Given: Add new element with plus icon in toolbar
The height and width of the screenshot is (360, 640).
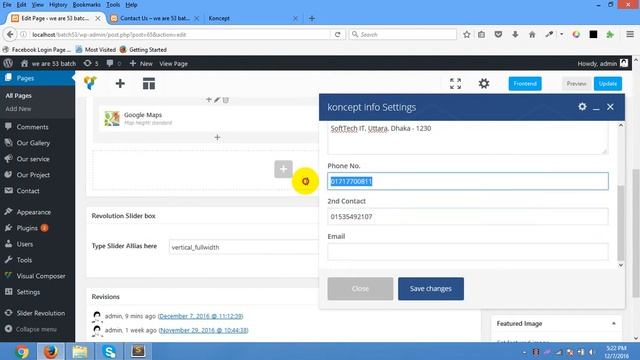Looking at the screenshot, I should tap(120, 84).
